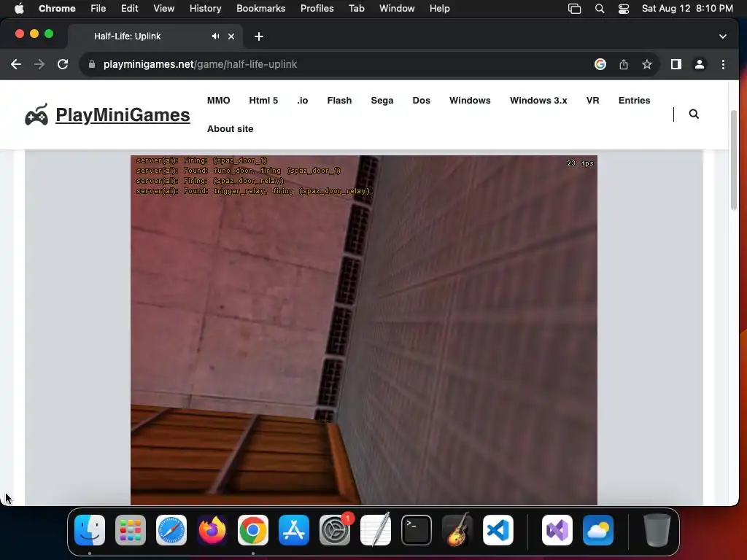Image resolution: width=747 pixels, height=560 pixels.
Task: Open PlayMiniGames home link
Action: pos(123,114)
